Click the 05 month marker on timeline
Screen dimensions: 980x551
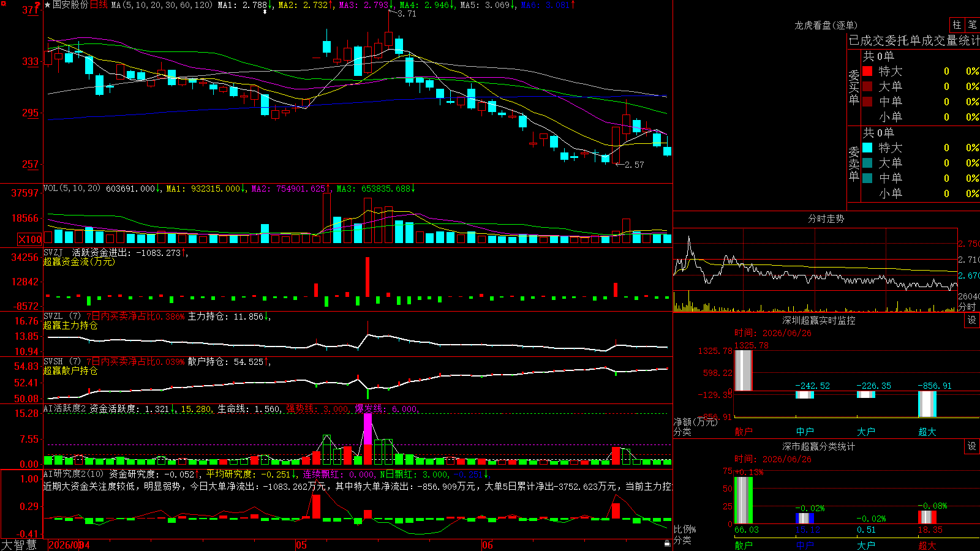(301, 545)
